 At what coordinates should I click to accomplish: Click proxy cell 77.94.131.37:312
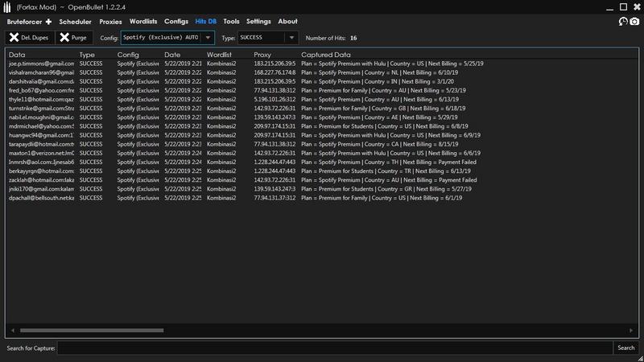pyautogui.click(x=275, y=198)
